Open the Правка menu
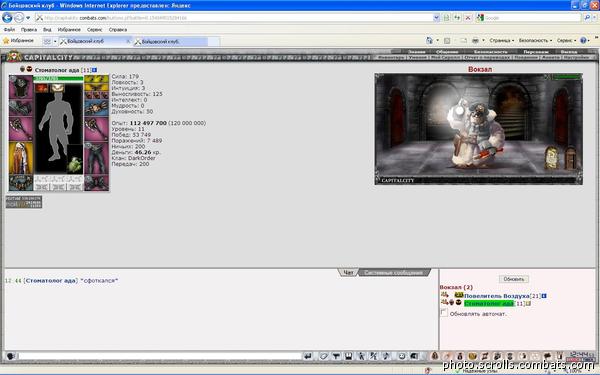The height and width of the screenshot is (375, 600). pos(29,29)
